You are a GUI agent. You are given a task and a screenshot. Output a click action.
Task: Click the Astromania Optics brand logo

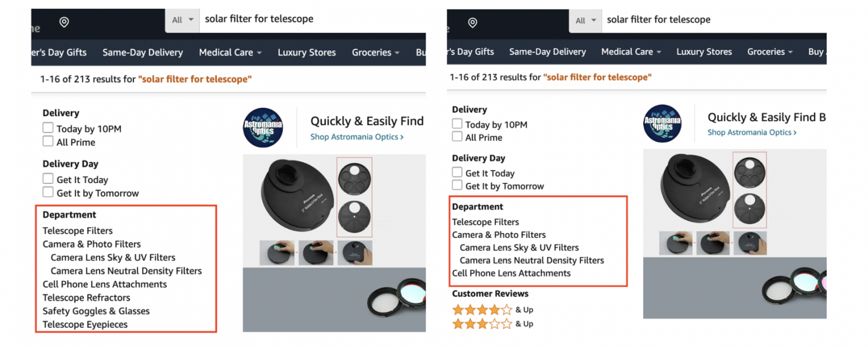pos(263,127)
